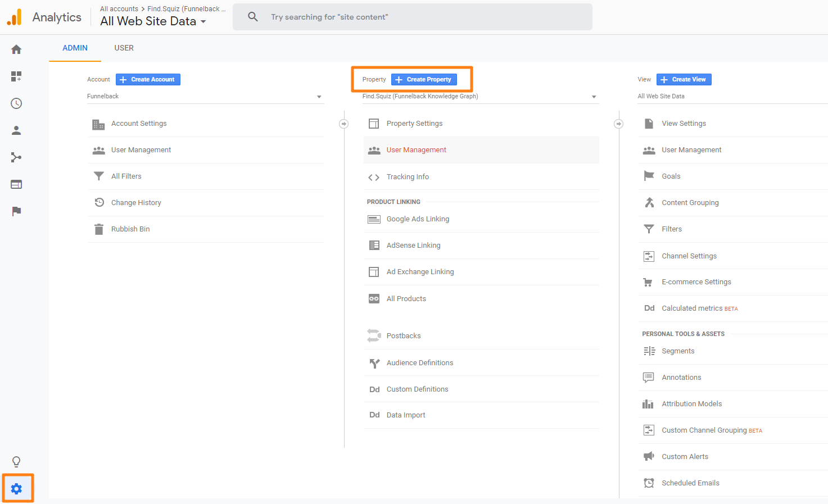Click the Home icon in left sidebar
Screen dimensions: 828x504
click(16, 49)
